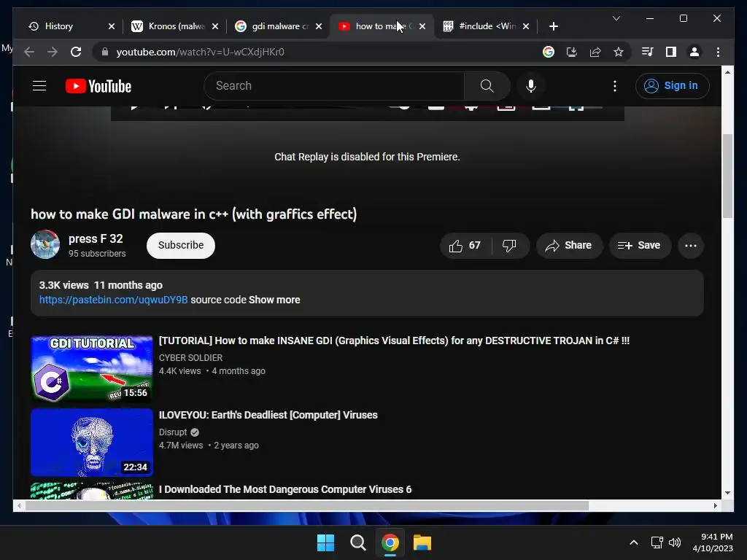Open File Explorer from taskbar

click(422, 542)
